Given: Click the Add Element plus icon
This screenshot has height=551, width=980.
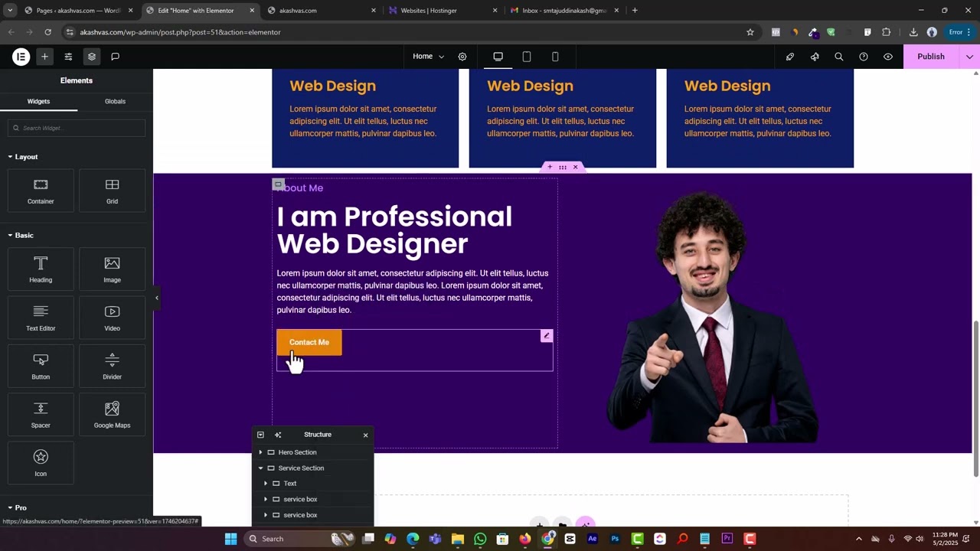Looking at the screenshot, I should tap(44, 57).
